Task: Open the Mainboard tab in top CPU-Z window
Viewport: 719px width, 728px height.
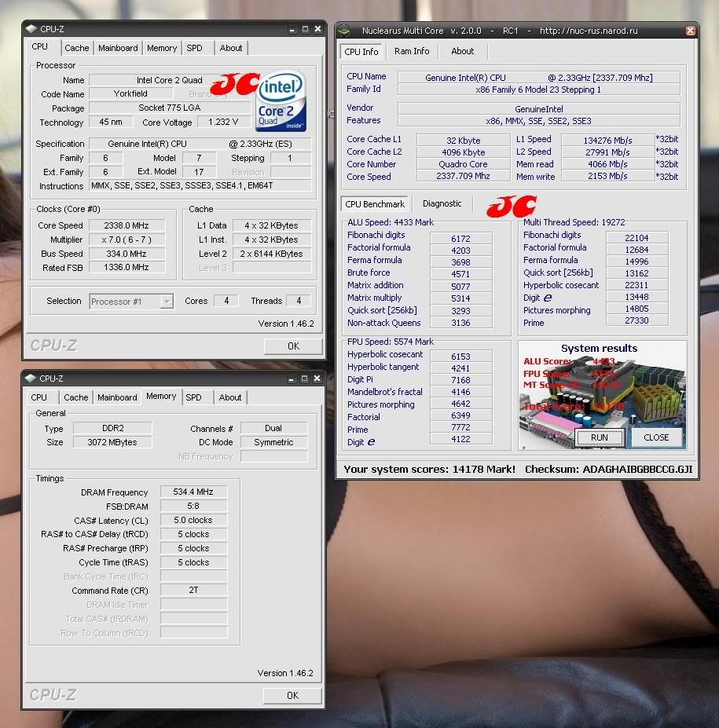Action: (x=118, y=48)
